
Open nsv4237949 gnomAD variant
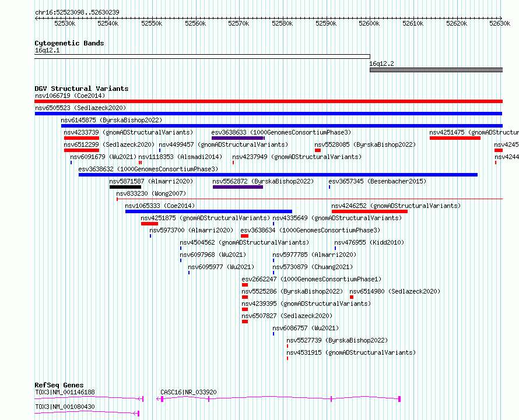pyautogui.click(x=297, y=157)
